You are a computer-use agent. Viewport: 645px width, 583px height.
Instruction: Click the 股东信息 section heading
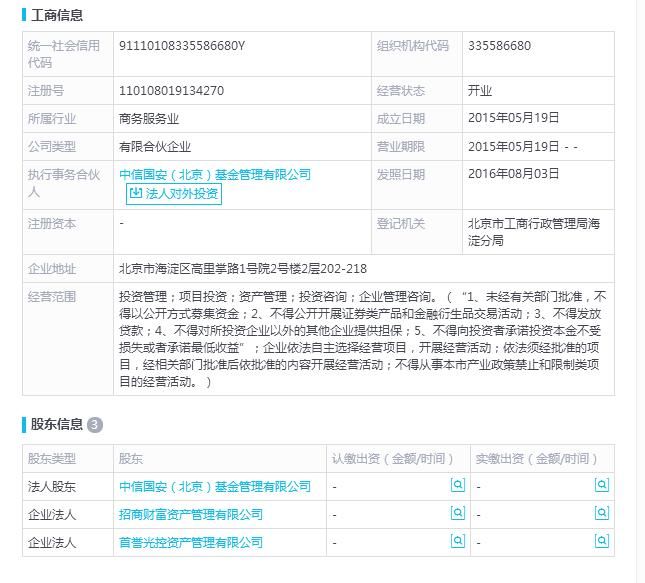tap(57, 424)
